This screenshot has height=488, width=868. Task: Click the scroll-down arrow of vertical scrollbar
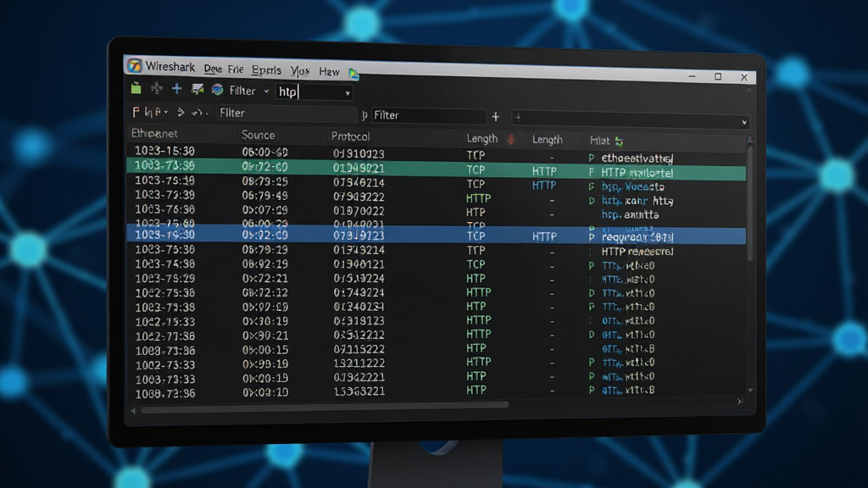750,390
